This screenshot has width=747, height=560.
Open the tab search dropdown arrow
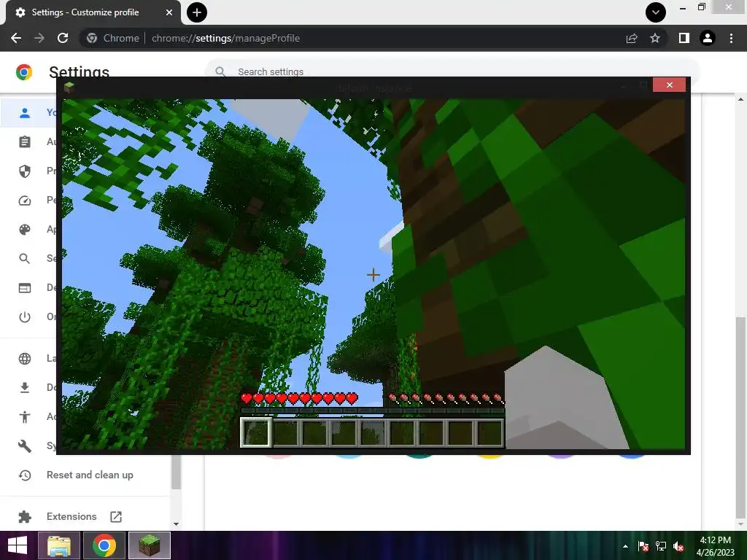tap(656, 12)
